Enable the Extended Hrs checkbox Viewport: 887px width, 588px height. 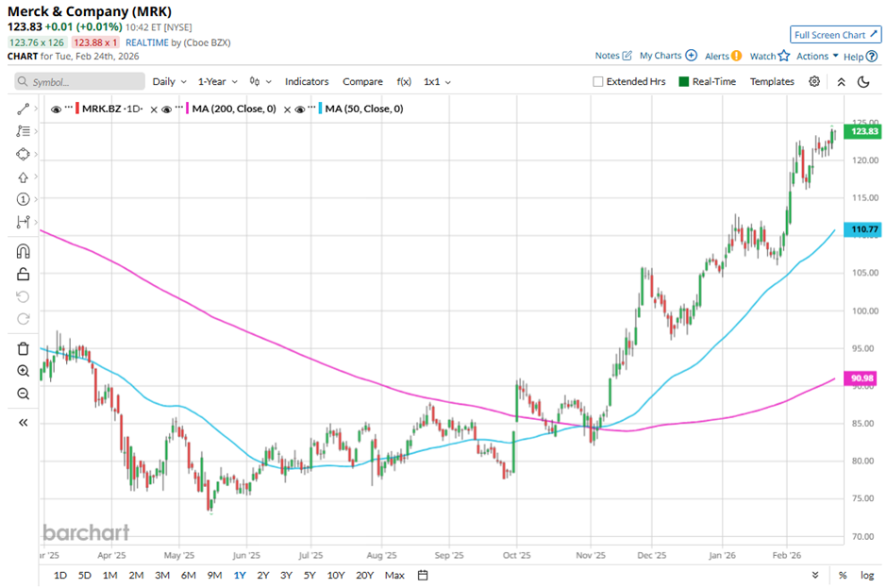[598, 82]
